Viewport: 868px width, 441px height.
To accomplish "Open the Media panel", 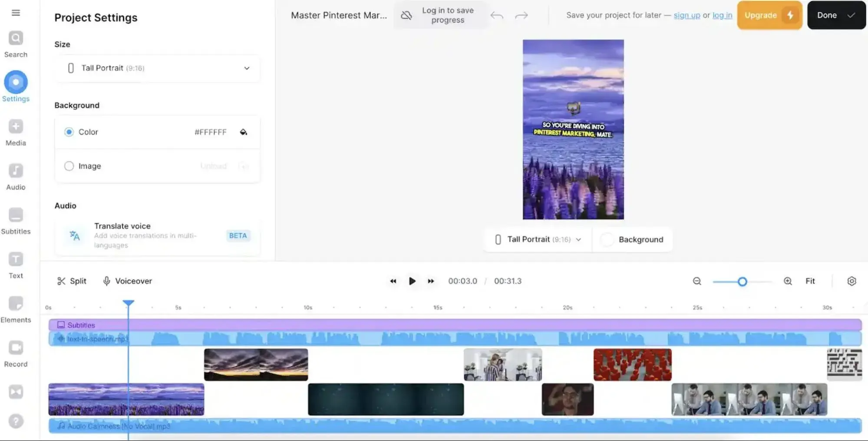I will click(16, 133).
